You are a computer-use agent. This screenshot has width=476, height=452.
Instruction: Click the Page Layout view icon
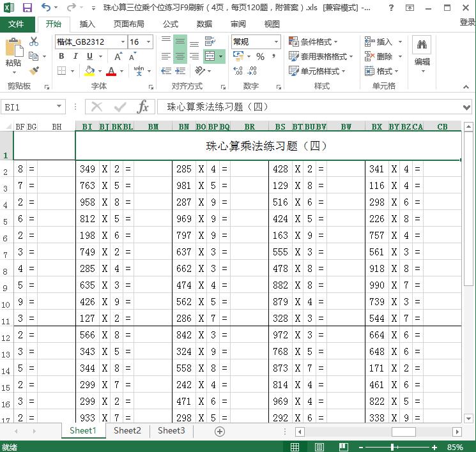[x=319, y=447]
